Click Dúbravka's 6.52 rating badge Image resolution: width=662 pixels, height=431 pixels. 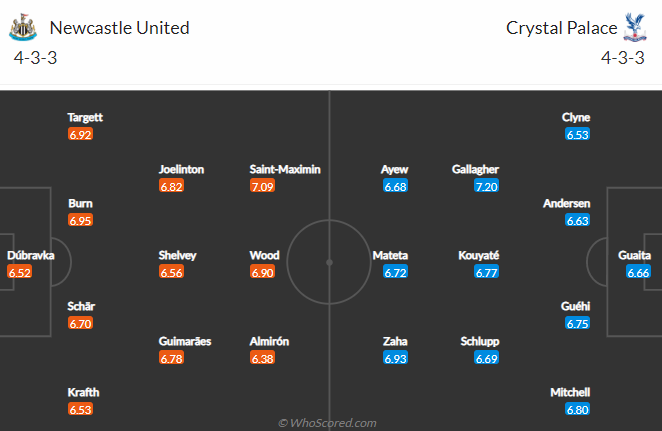tap(19, 272)
